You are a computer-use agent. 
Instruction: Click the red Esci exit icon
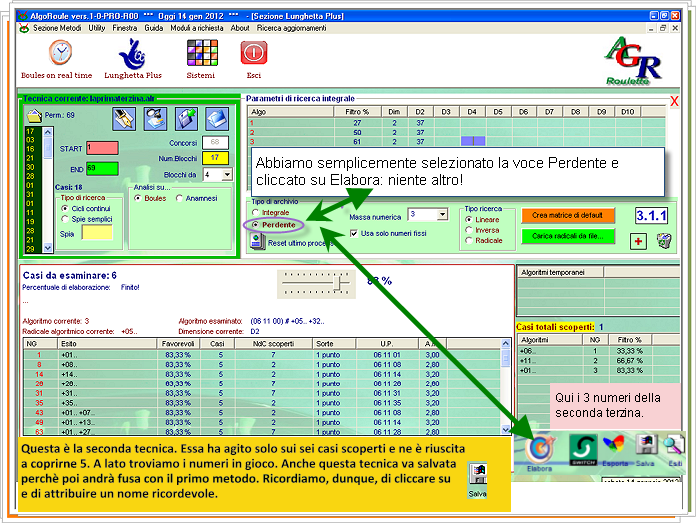(253, 53)
